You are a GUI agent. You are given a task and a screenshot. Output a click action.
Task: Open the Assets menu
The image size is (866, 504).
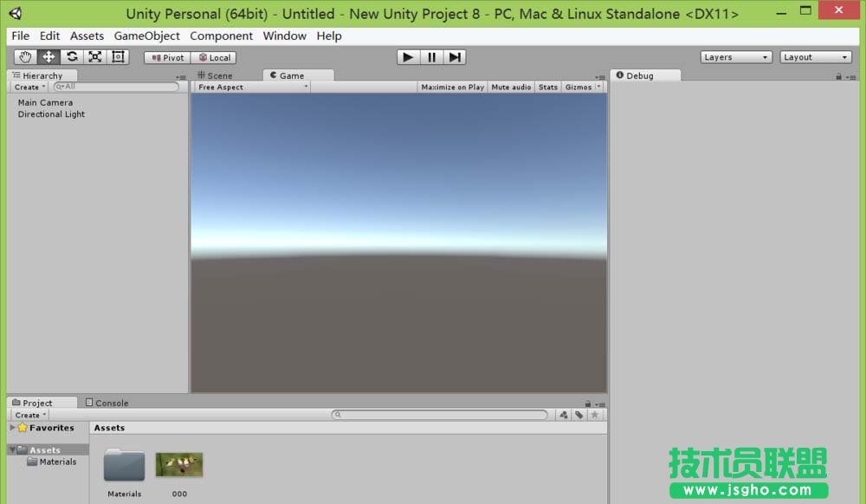pos(87,36)
